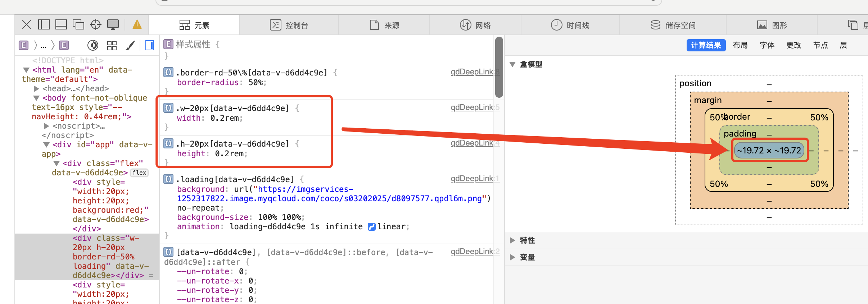This screenshot has width=868, height=304.
Task: Open qdDeepLink:2 source link
Action: click(475, 252)
